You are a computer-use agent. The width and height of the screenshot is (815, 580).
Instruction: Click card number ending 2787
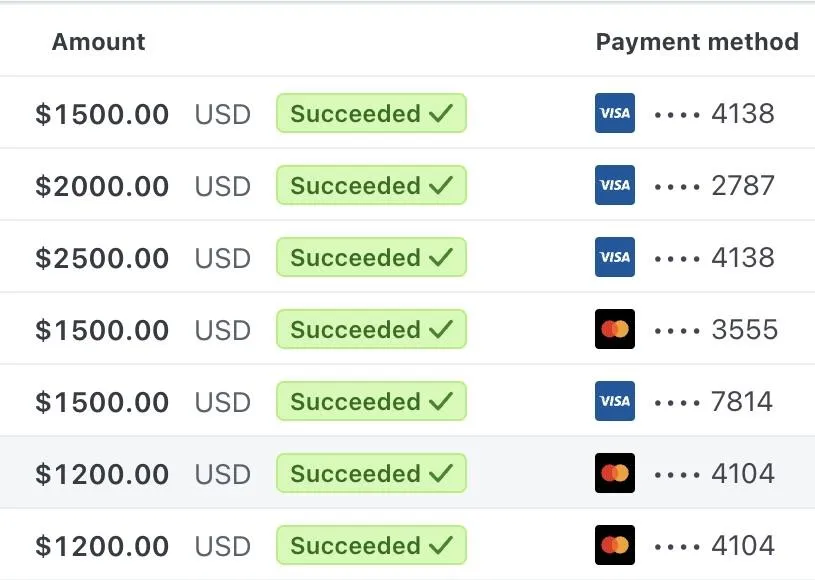pyautogui.click(x=714, y=186)
